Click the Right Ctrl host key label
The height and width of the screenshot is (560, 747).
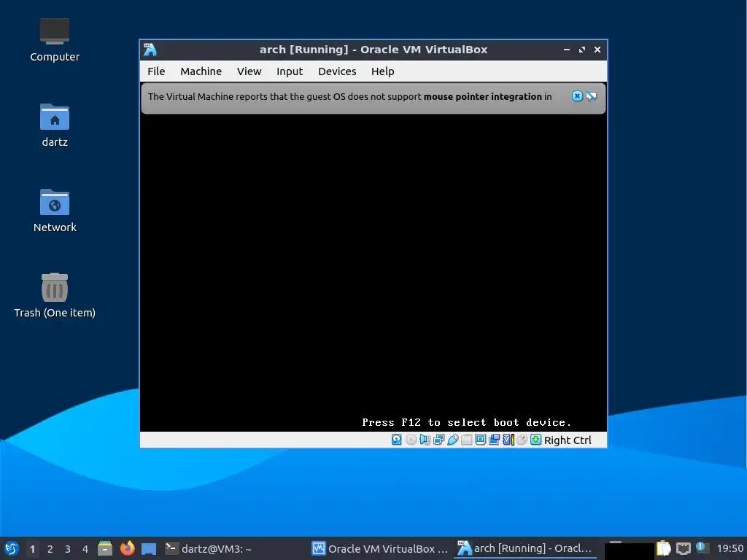[x=568, y=440]
